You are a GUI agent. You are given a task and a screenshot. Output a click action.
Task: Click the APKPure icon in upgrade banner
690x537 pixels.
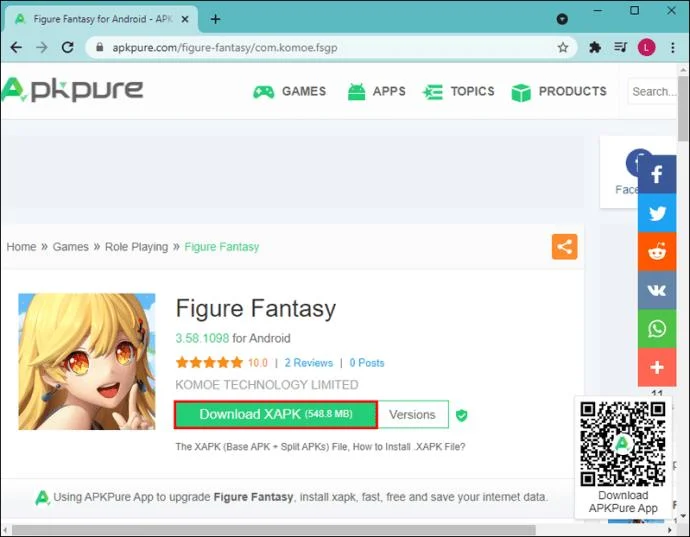42,498
